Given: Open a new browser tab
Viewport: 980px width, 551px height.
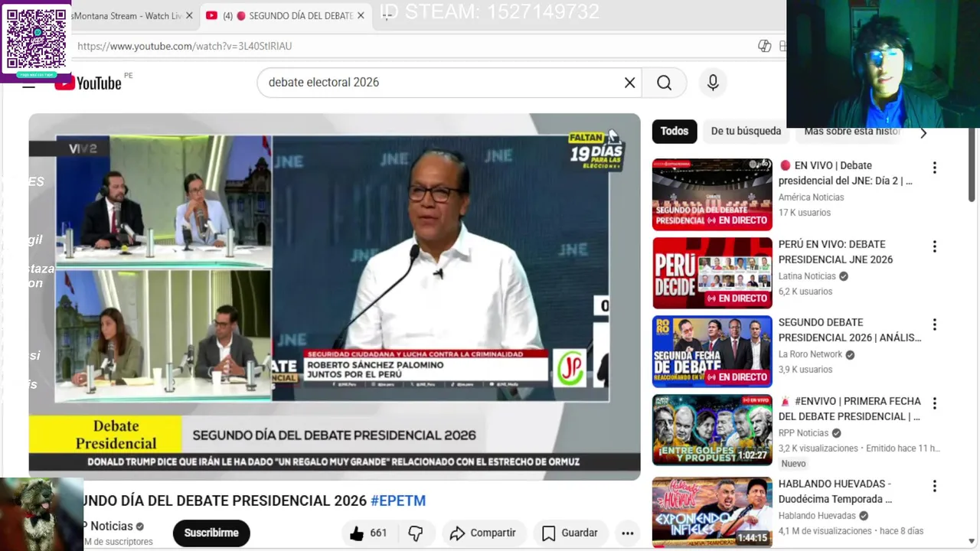Looking at the screenshot, I should (x=387, y=15).
